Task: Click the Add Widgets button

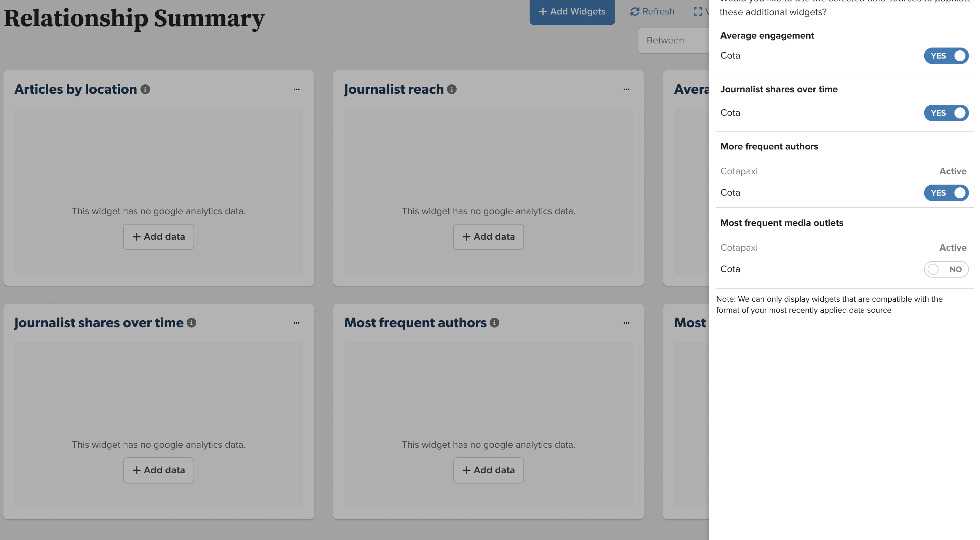Action: tap(572, 11)
